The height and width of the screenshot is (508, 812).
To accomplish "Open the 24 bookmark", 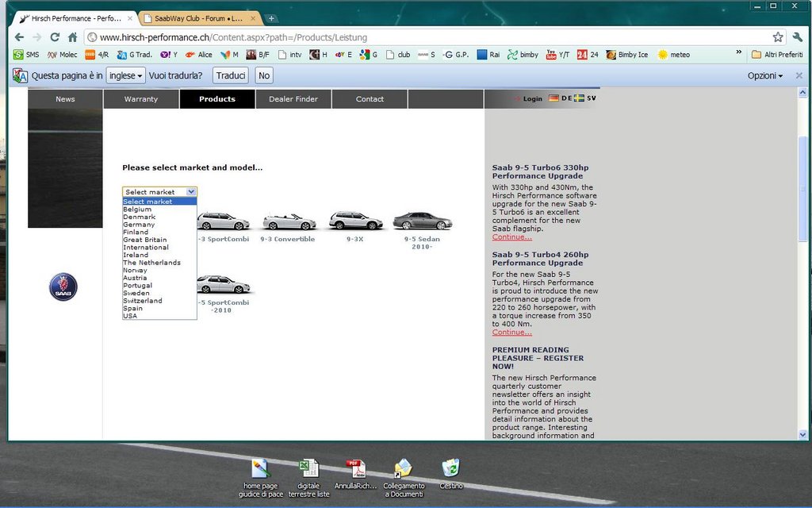I will click(588, 55).
